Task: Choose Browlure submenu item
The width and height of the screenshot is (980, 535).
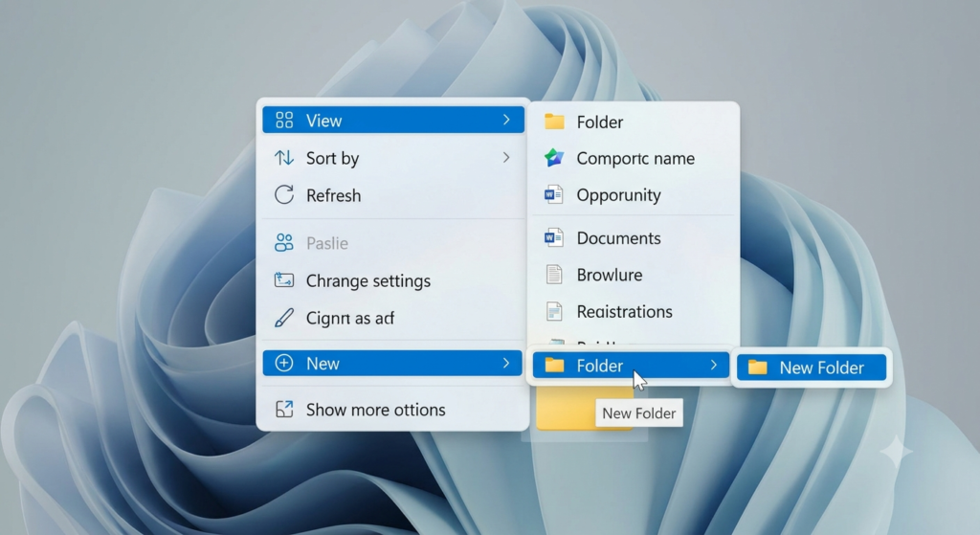Action: pos(634,275)
